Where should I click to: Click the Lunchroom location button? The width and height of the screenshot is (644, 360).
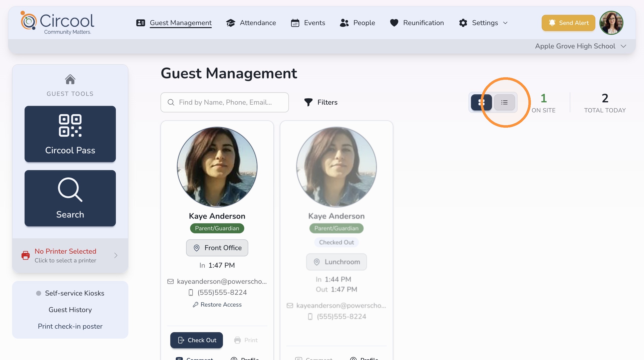(337, 262)
